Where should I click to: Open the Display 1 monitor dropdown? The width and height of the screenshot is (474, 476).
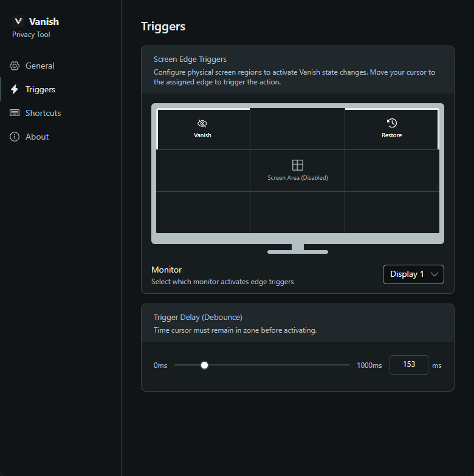(413, 274)
